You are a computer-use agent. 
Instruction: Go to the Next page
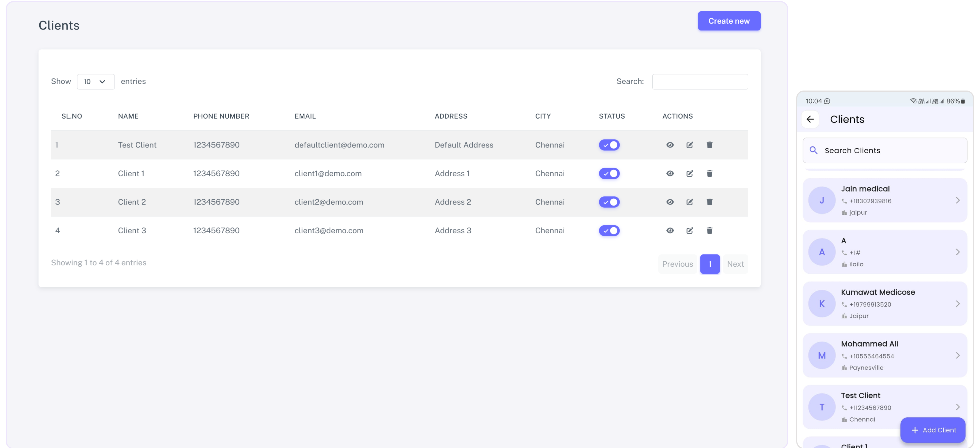[x=735, y=264]
